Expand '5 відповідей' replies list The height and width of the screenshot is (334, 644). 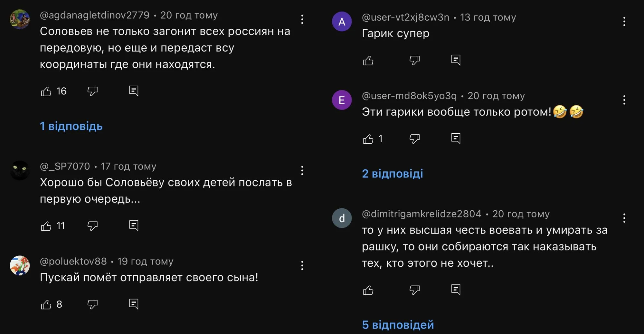point(398,325)
